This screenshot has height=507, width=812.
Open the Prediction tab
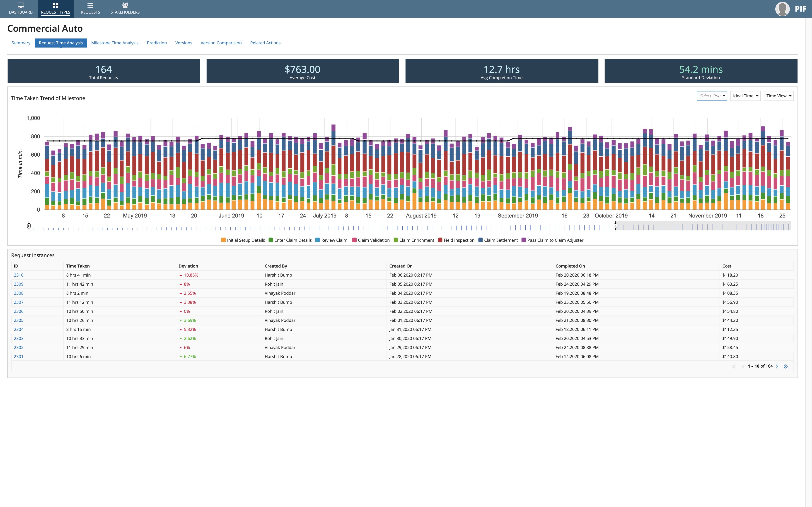pos(157,43)
